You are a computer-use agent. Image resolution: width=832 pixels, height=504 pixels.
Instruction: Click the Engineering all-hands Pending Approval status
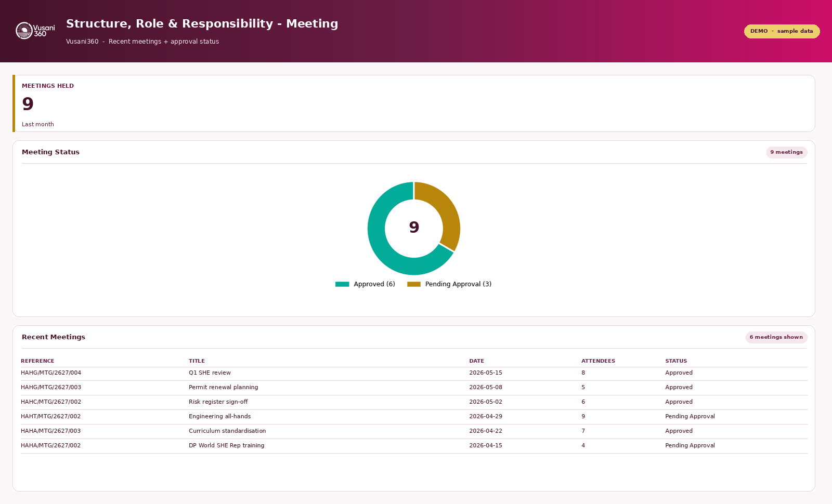tap(690, 417)
